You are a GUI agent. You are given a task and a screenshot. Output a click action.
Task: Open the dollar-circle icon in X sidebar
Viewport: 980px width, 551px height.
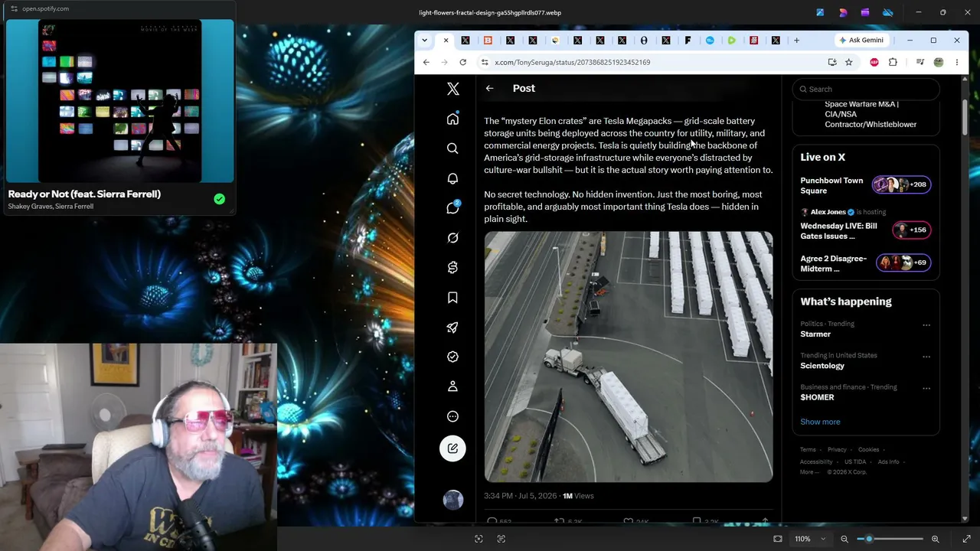tap(452, 267)
